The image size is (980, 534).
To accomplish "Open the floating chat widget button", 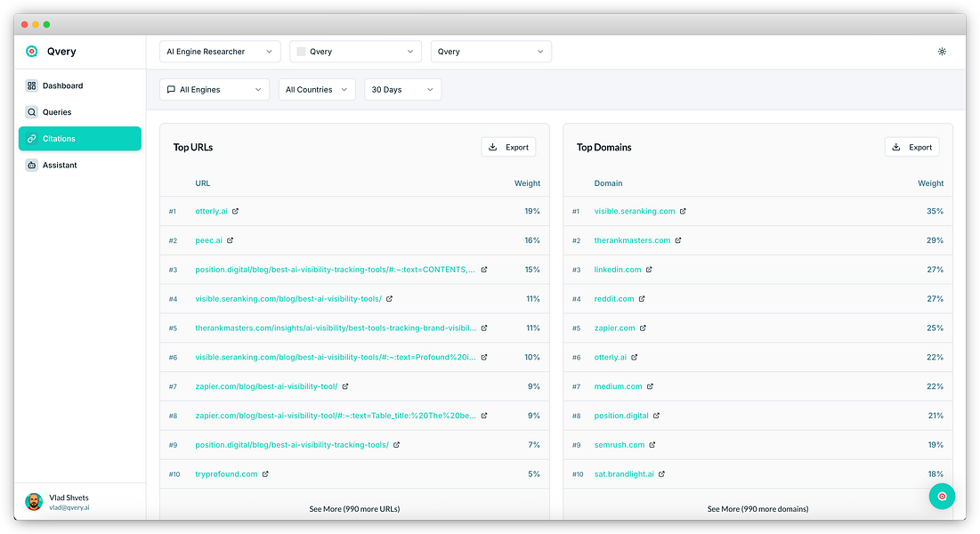I will tap(942, 497).
